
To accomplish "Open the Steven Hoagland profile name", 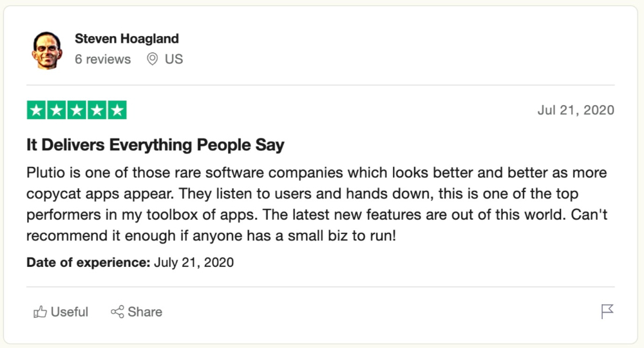I will coord(126,39).
